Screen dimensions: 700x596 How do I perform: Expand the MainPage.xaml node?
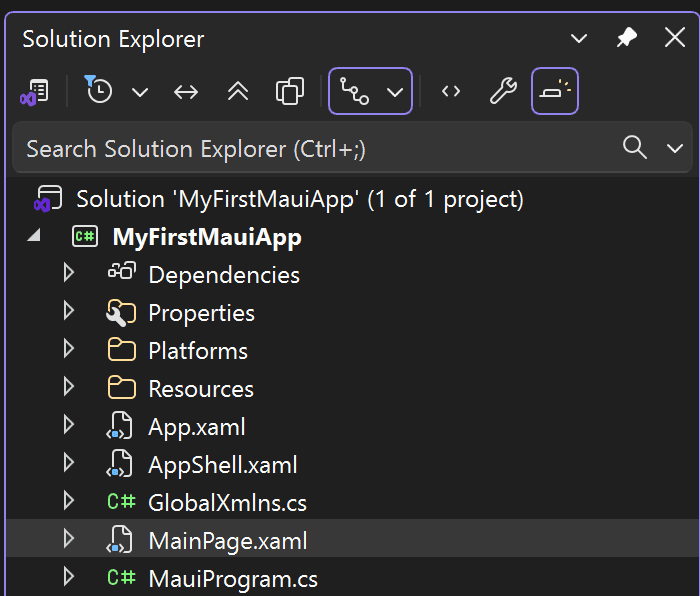(x=69, y=538)
